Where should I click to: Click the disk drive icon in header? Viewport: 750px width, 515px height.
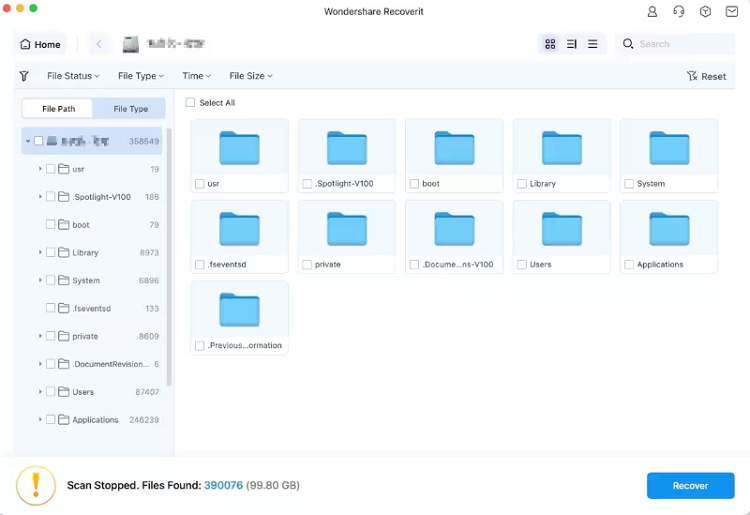pyautogui.click(x=131, y=44)
